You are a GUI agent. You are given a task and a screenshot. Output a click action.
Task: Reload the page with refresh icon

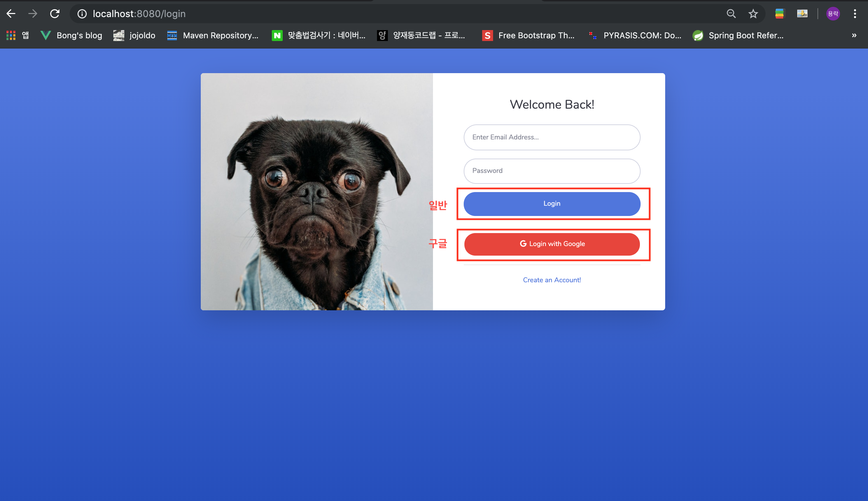[55, 14]
